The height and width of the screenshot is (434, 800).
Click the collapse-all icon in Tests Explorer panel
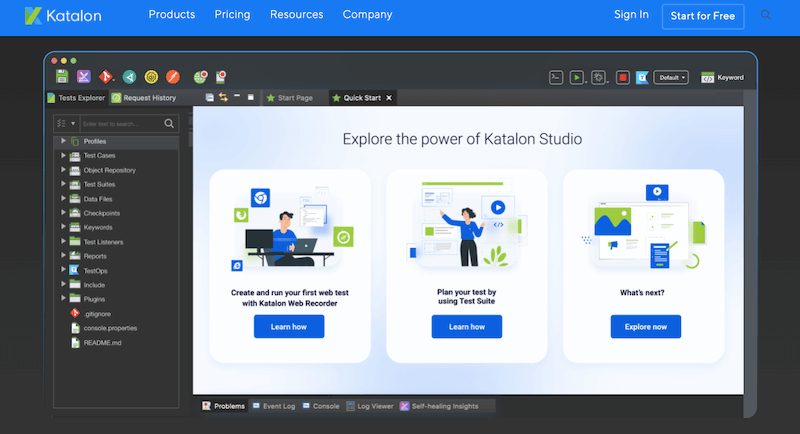pos(210,97)
